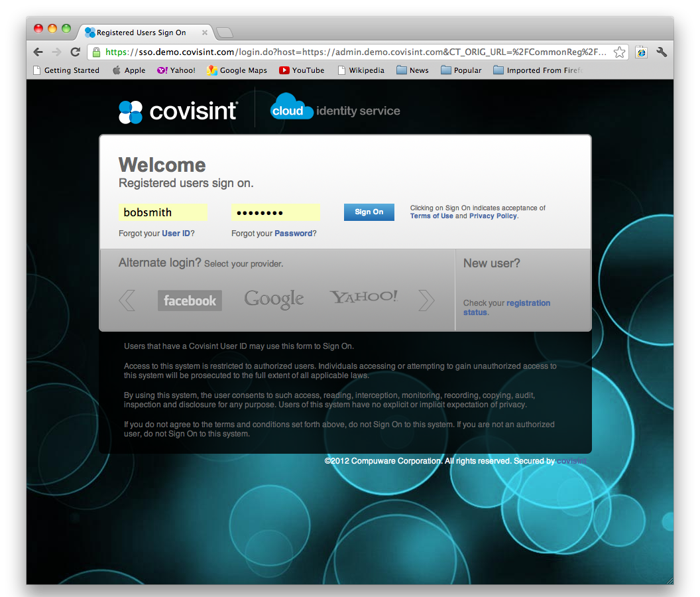Click the Covisint logo
700x597 pixels.
pos(178,111)
